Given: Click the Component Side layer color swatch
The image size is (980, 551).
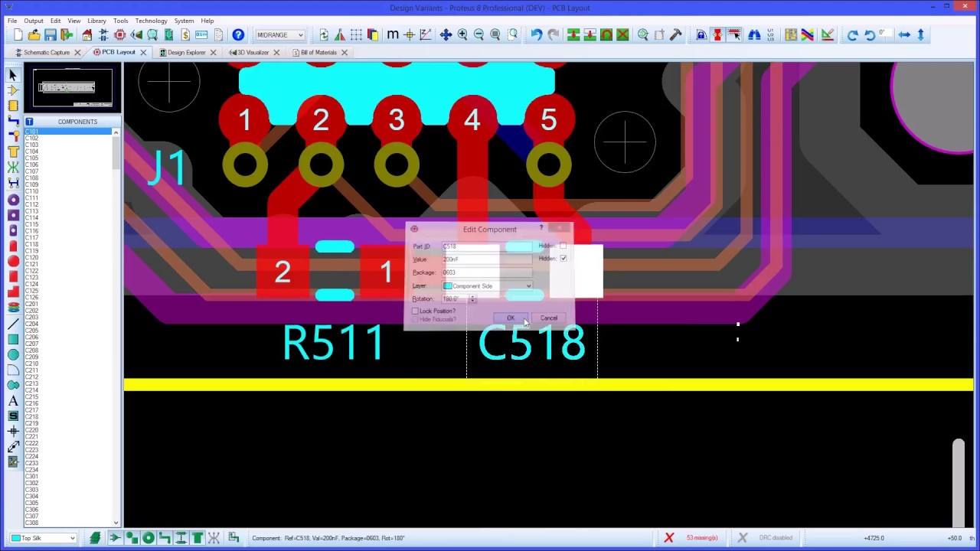Looking at the screenshot, I should tap(448, 285).
